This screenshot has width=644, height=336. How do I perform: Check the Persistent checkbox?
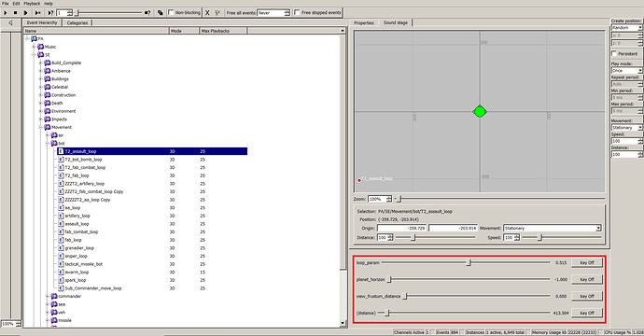(x=614, y=53)
